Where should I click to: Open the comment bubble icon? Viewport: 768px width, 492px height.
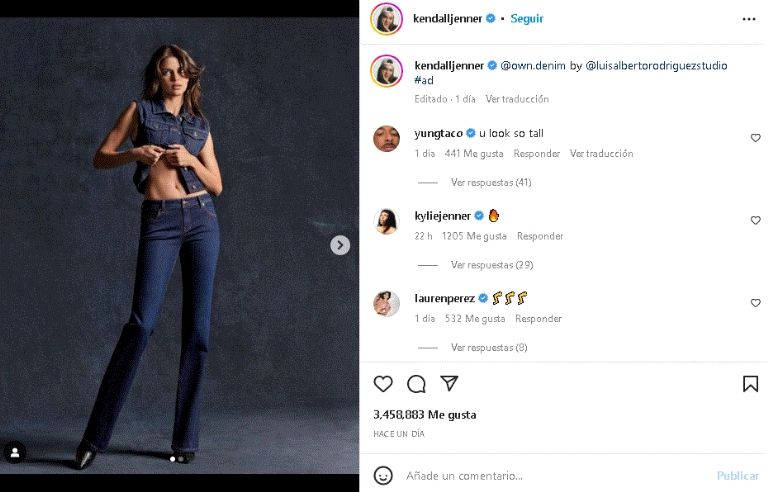[416, 383]
